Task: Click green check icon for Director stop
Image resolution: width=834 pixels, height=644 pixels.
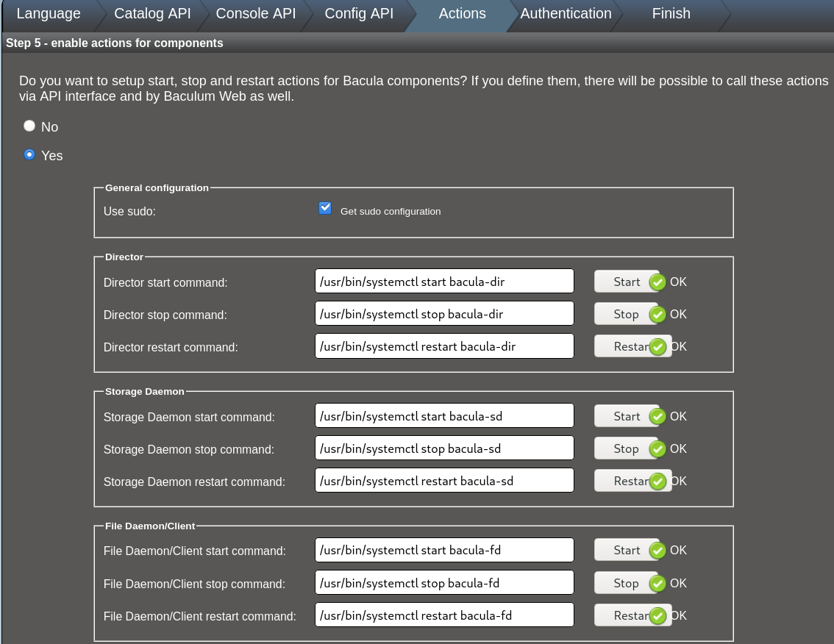Action: click(x=657, y=315)
